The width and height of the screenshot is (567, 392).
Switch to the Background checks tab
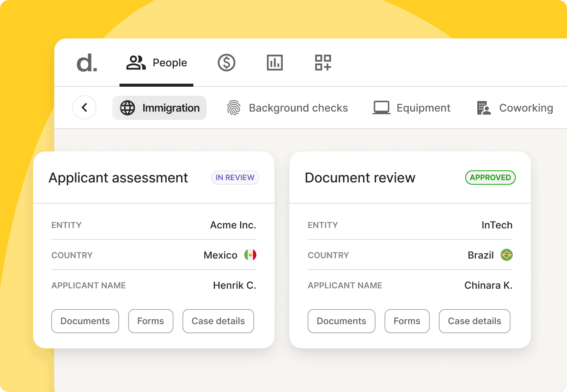click(x=287, y=108)
